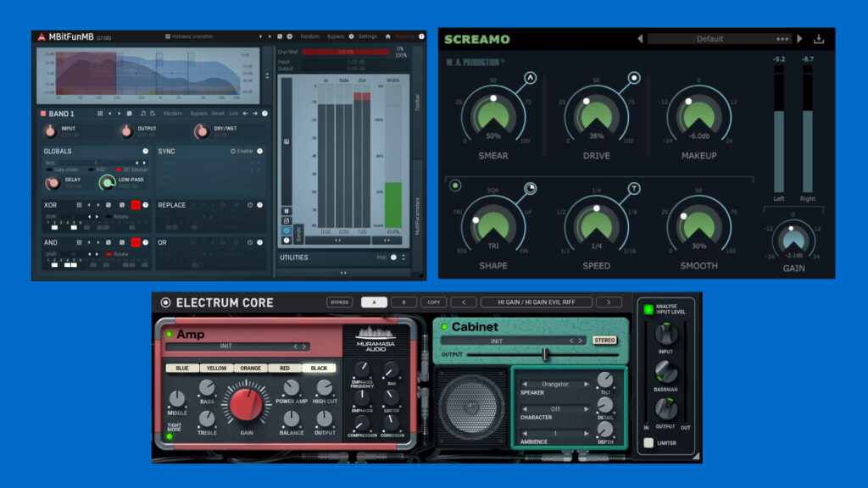This screenshot has width=868, height=488.
Task: Switch to the B tab in Electrum Core
Action: coord(402,302)
